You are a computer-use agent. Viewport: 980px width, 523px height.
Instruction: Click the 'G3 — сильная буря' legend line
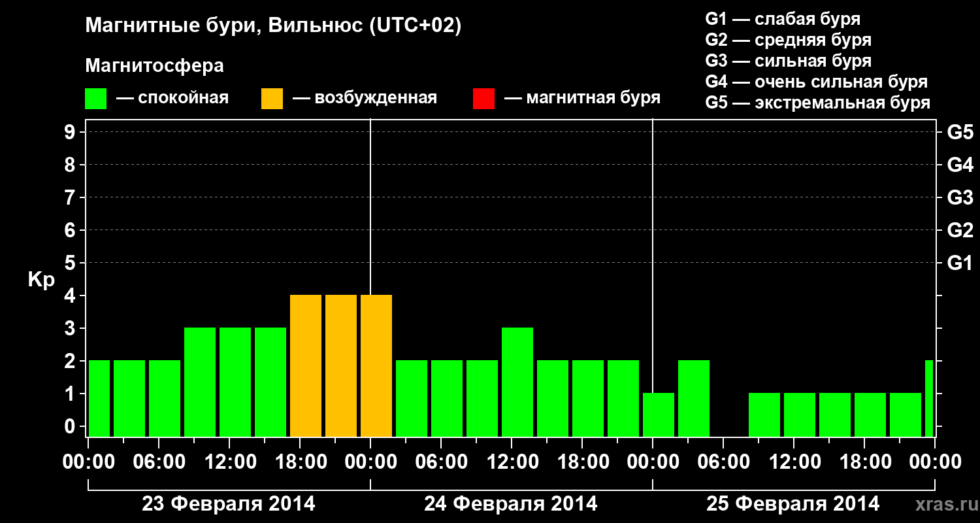788,61
